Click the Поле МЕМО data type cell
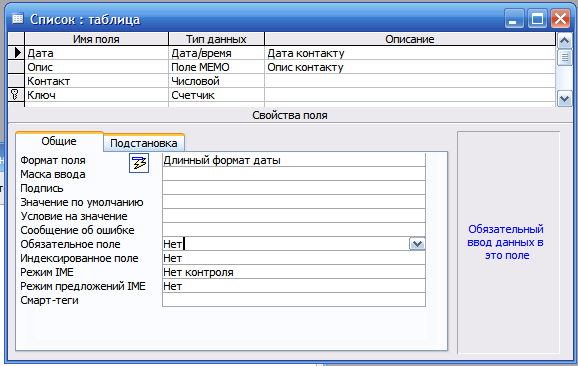Image resolution: width=578 pixels, height=366 pixels. (x=216, y=67)
